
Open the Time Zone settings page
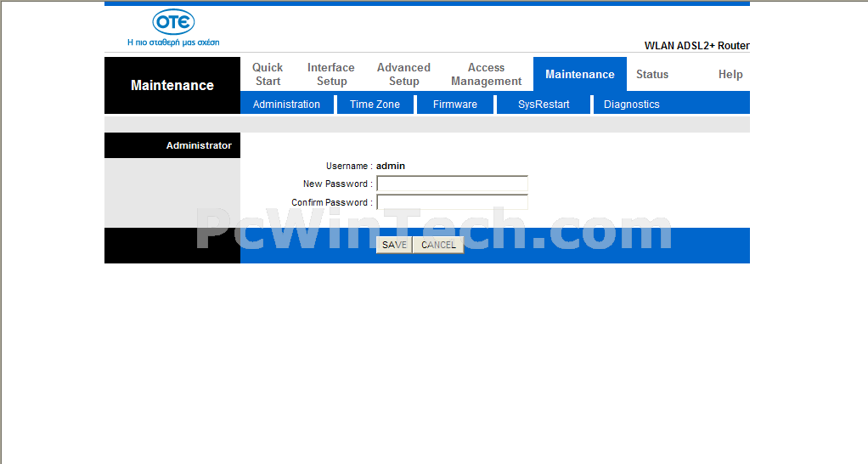tap(375, 105)
